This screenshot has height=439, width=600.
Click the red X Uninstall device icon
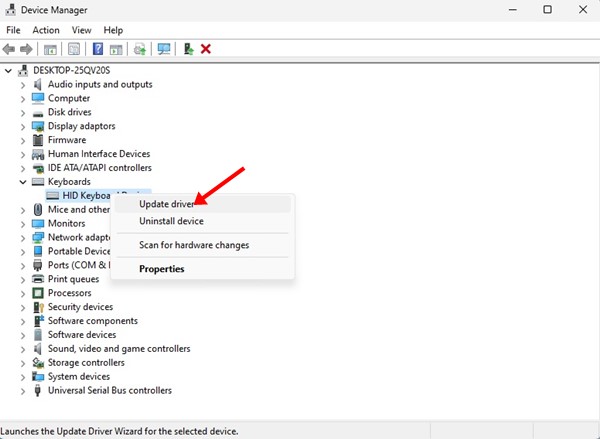(x=205, y=49)
